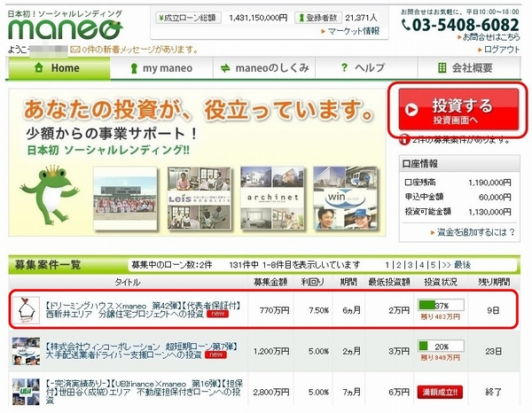Click the 満額成立!! status badge
This screenshot has width=532, height=413.
440,393
